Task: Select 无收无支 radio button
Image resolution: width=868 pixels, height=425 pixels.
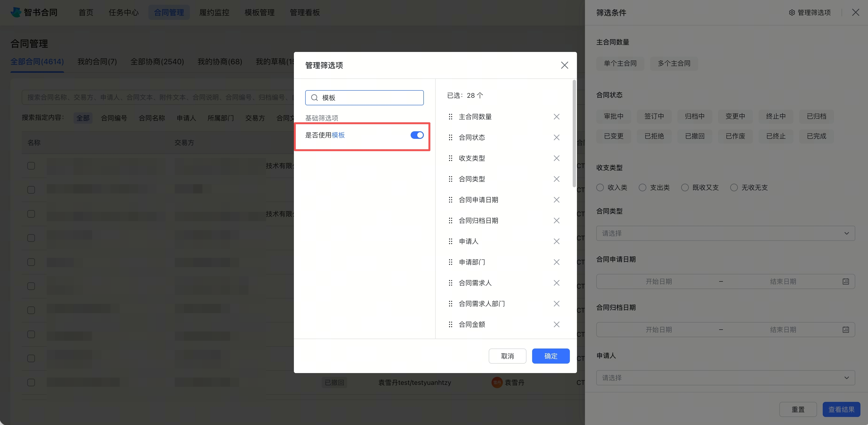Action: coord(734,187)
